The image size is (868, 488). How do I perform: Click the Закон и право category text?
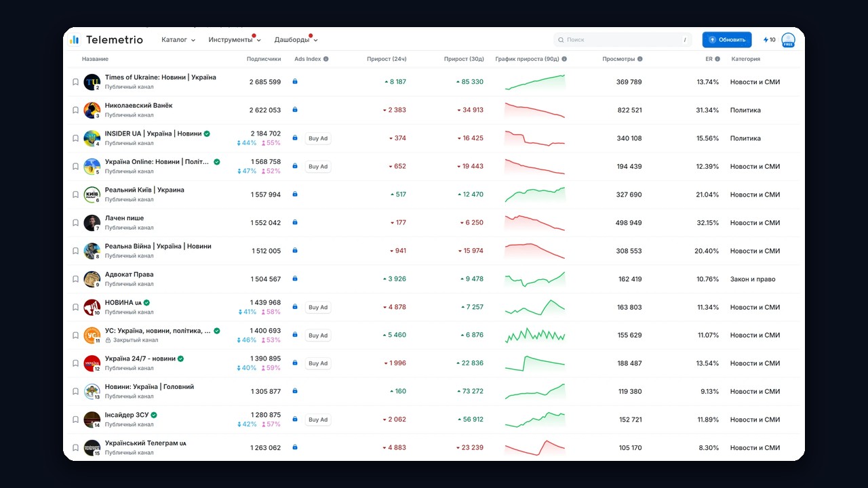753,279
